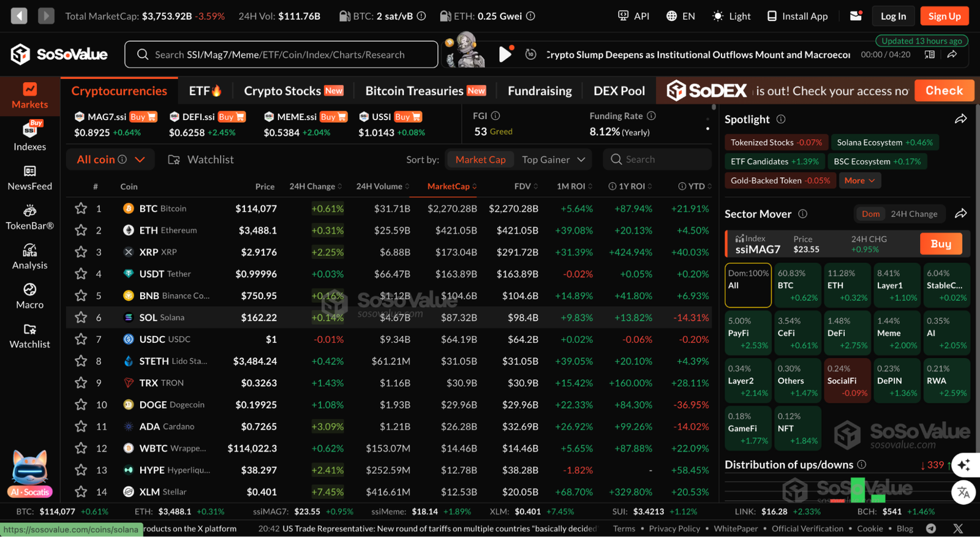Share the audio briefing
The height and width of the screenshot is (537, 980).
952,55
